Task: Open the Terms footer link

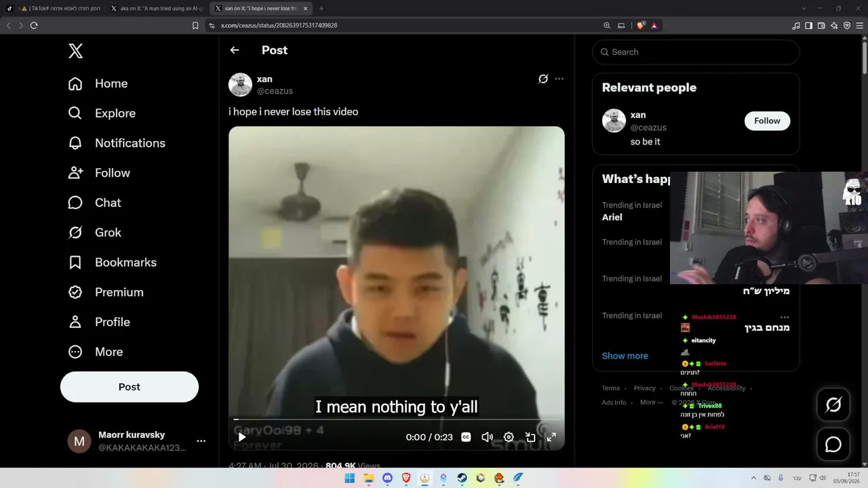Action: [610, 388]
